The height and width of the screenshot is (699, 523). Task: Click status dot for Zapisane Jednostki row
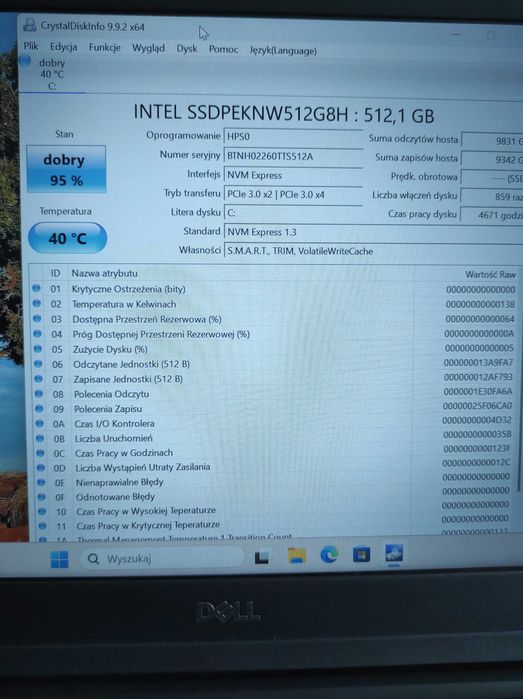(x=39, y=379)
